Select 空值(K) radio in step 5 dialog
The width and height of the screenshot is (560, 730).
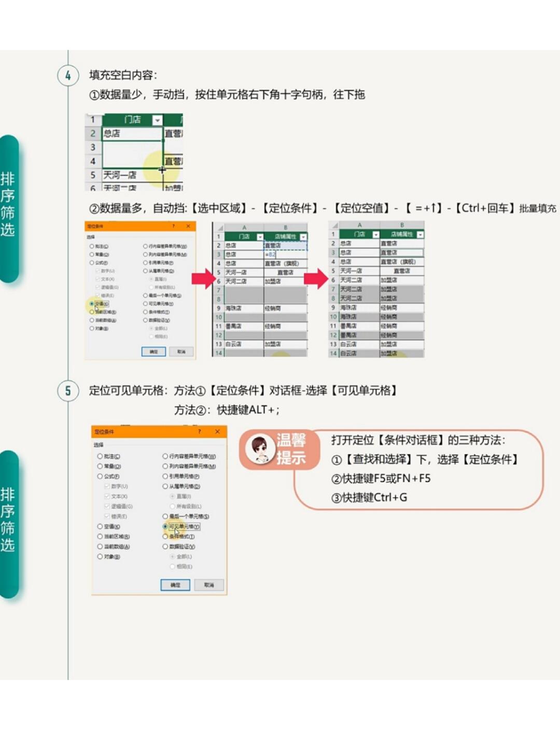(x=100, y=526)
